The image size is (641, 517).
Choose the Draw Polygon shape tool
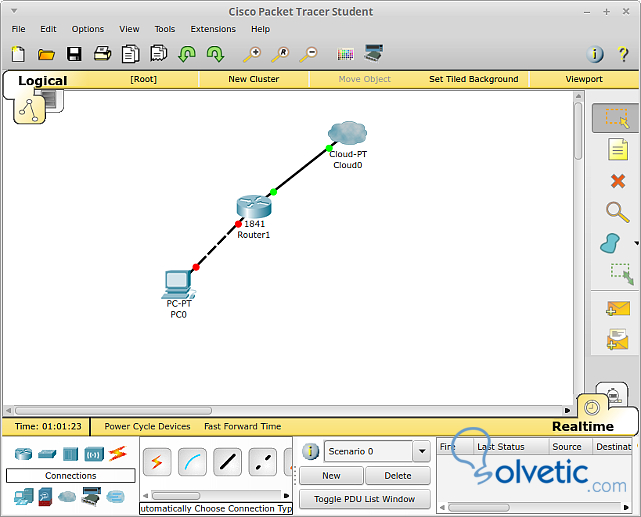point(610,243)
